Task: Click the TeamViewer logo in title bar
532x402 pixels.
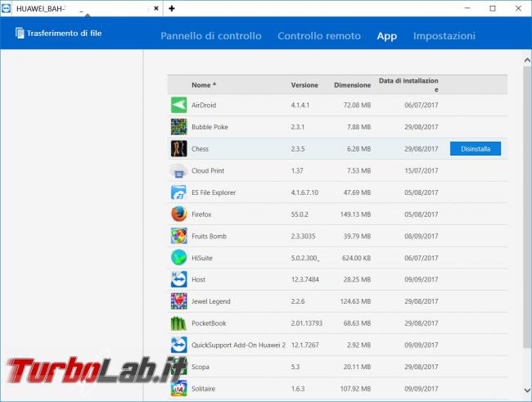Action: 6,8
